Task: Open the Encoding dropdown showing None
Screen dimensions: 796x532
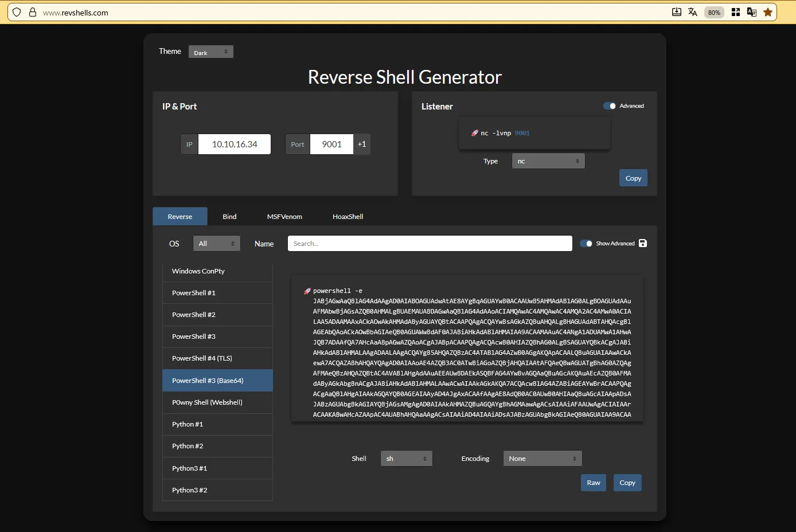Action: 543,459
